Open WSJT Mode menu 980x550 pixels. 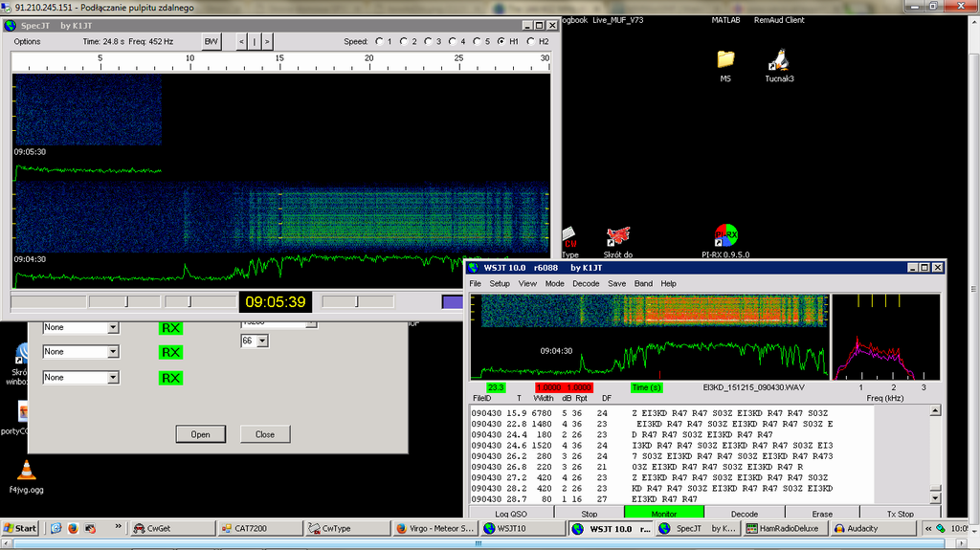click(x=554, y=284)
